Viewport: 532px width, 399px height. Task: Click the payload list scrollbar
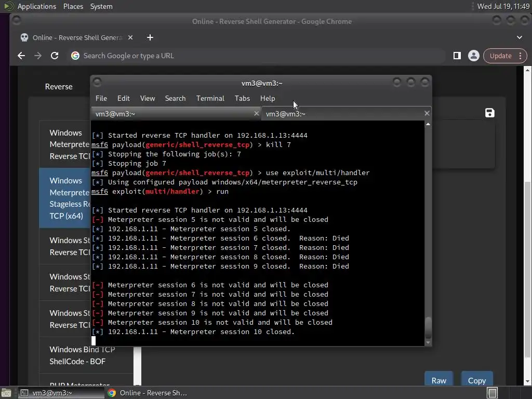pyautogui.click(x=137, y=366)
